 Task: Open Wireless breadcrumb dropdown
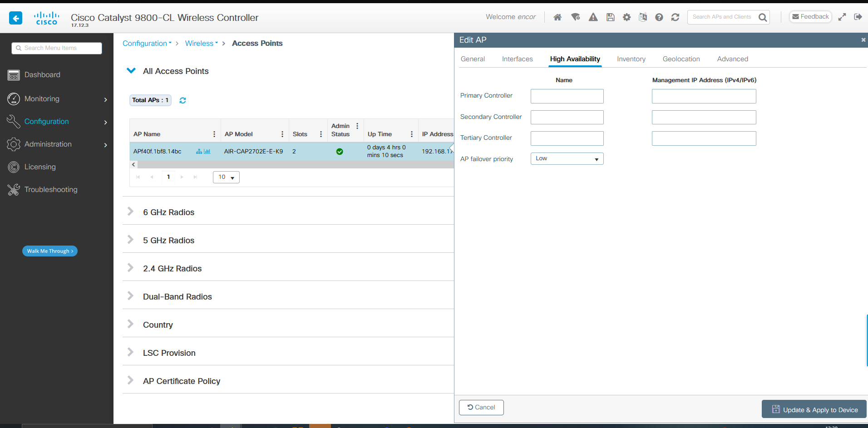click(x=202, y=44)
